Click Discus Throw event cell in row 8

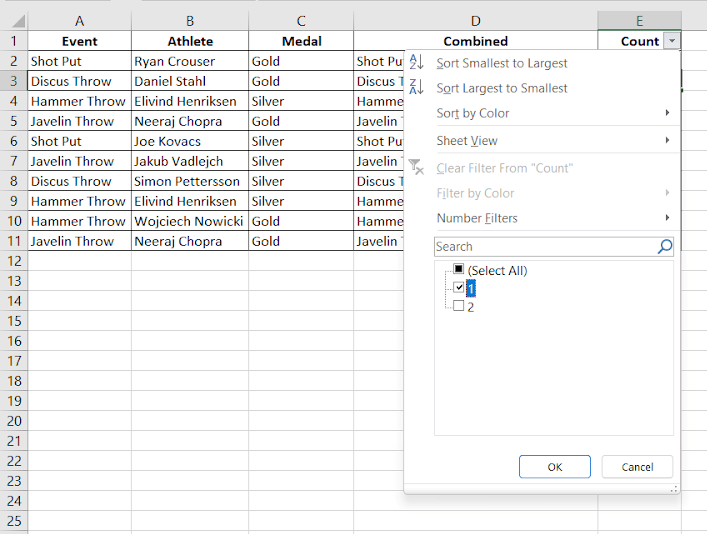click(79, 181)
